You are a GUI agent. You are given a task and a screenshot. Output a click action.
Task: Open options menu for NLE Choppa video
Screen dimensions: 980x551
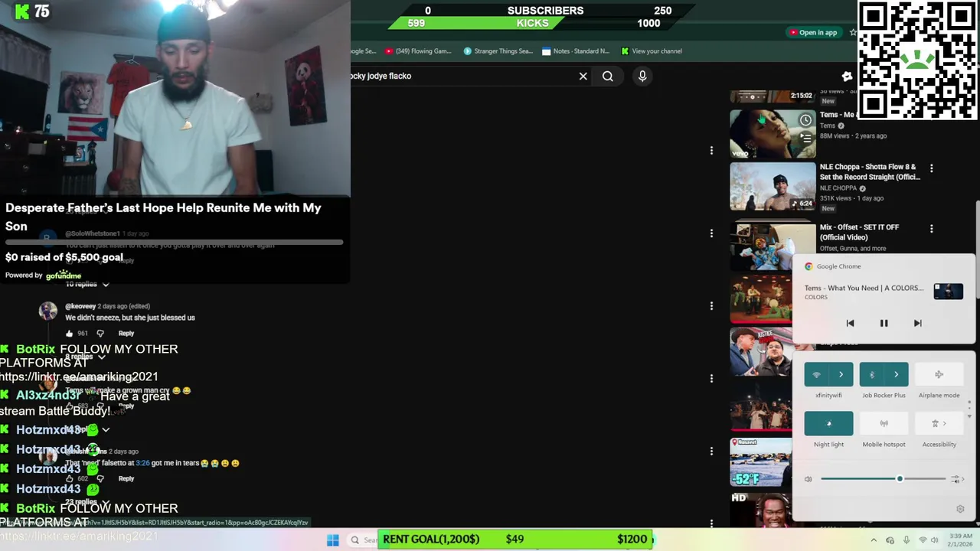[x=932, y=168]
